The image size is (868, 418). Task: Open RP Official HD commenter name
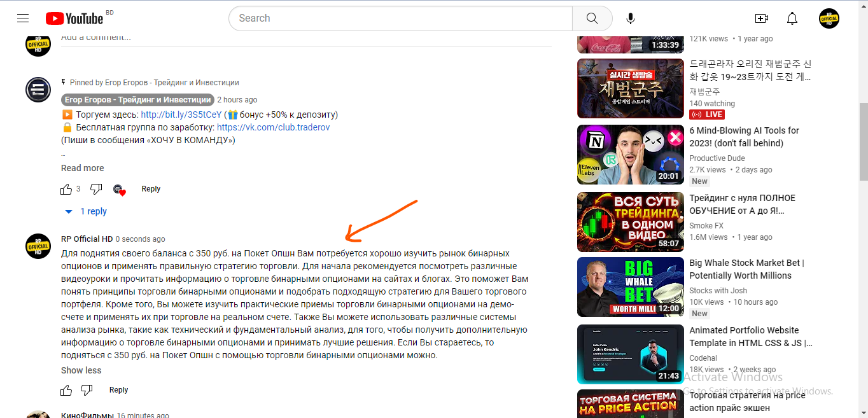click(87, 239)
